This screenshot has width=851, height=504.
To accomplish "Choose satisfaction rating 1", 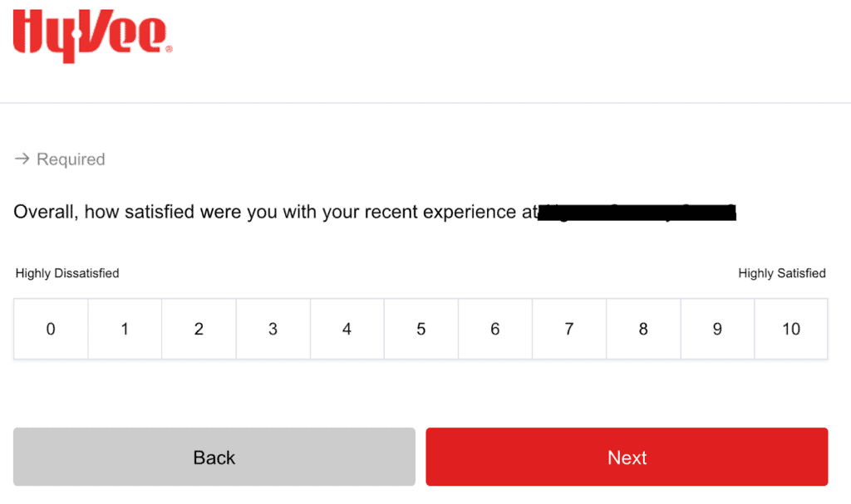I will (125, 330).
